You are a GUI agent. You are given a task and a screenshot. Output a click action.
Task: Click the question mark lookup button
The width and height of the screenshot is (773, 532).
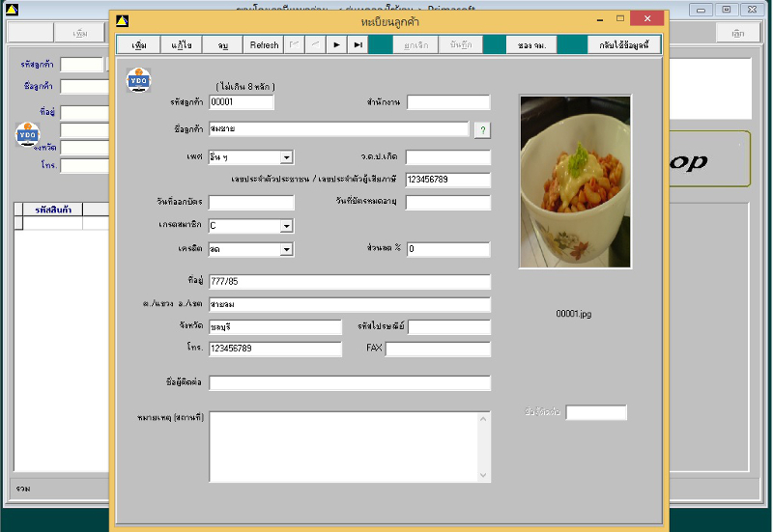[482, 130]
